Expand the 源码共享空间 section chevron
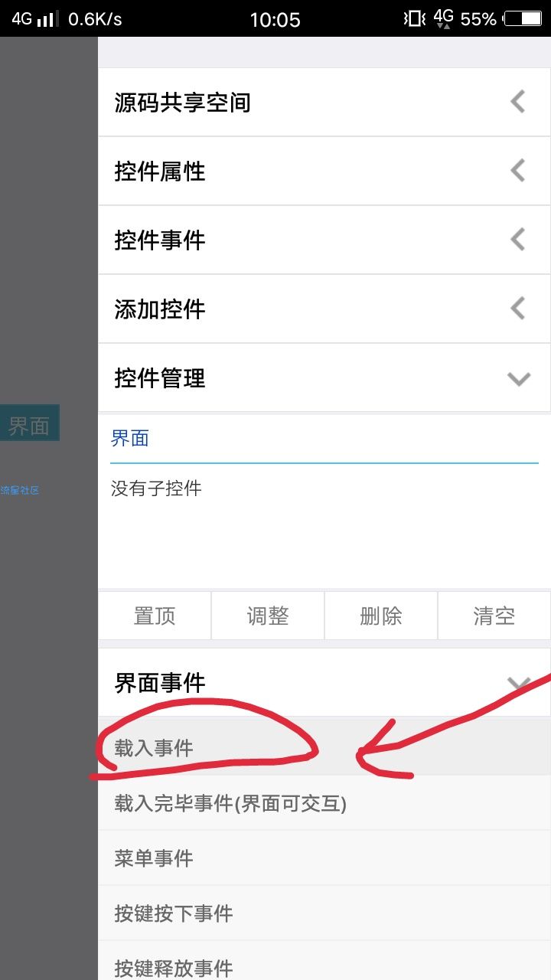 [518, 102]
